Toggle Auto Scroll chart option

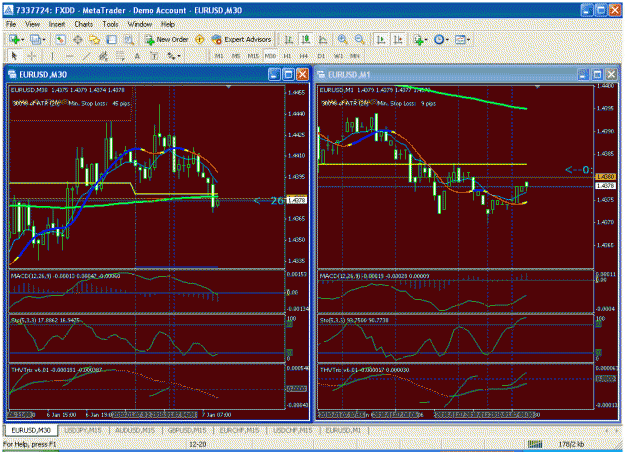[381, 39]
